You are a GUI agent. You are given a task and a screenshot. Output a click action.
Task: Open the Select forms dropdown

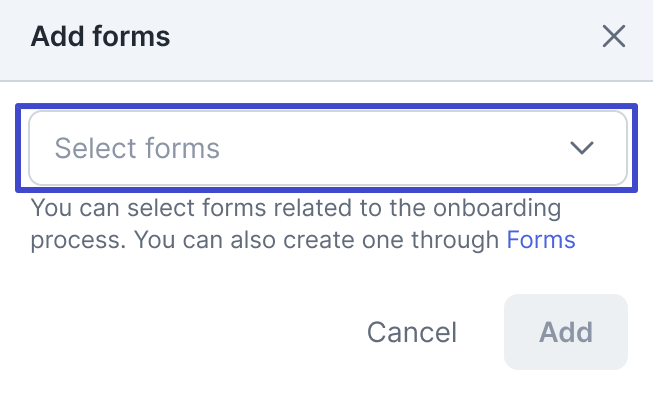point(328,148)
